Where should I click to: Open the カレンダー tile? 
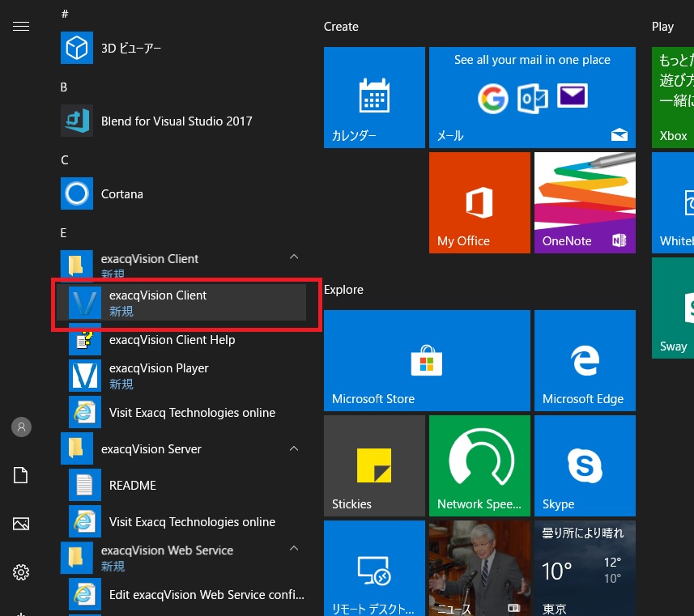tap(374, 97)
